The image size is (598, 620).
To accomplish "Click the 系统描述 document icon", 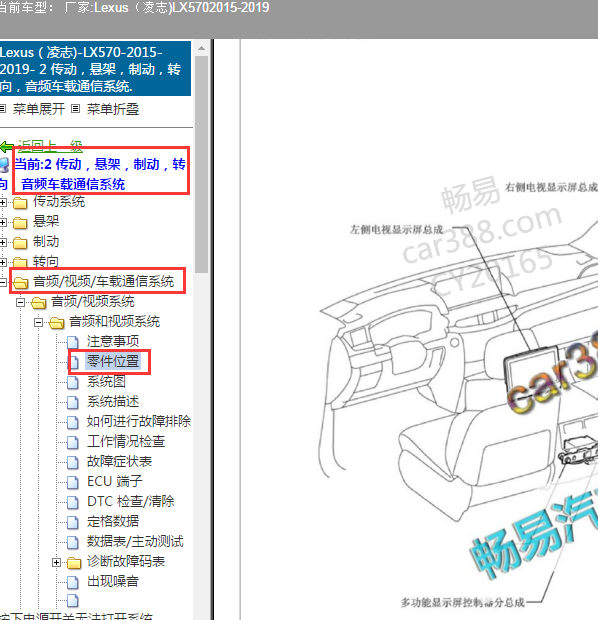I will point(72,403).
